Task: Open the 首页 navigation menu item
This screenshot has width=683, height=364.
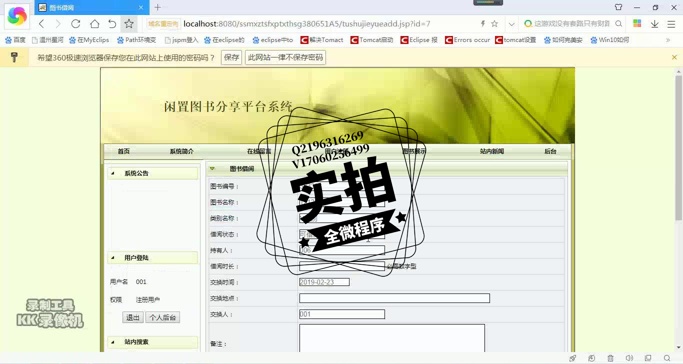Action: (124, 151)
